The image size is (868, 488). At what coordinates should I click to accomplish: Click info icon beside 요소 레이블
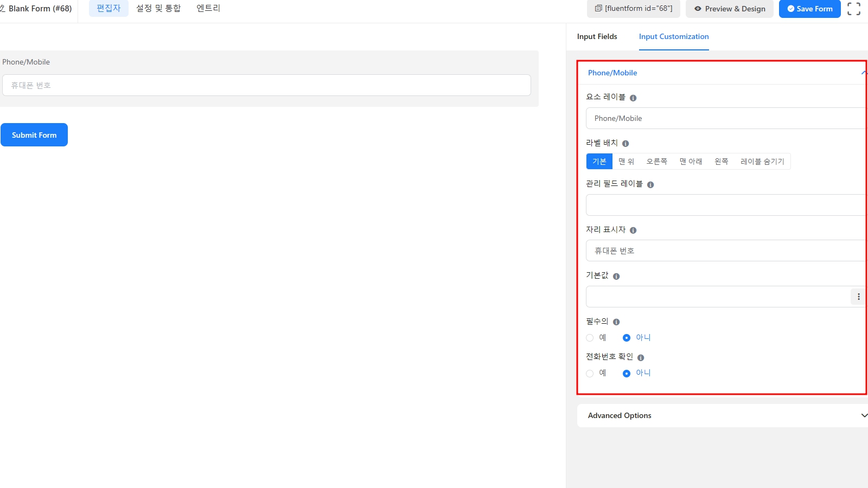point(633,98)
